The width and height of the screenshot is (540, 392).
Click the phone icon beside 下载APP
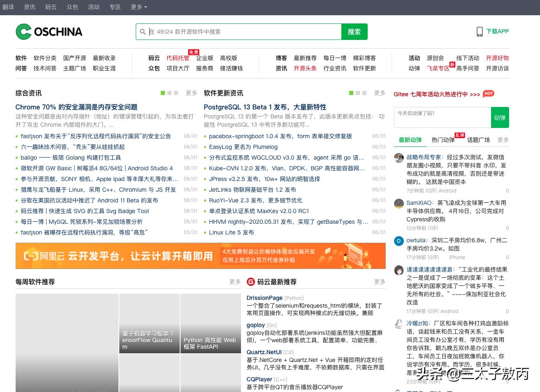pyautogui.click(x=479, y=31)
